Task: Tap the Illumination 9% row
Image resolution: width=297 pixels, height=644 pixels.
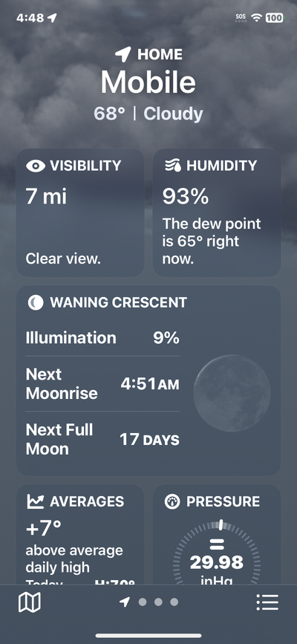Action: (x=102, y=338)
